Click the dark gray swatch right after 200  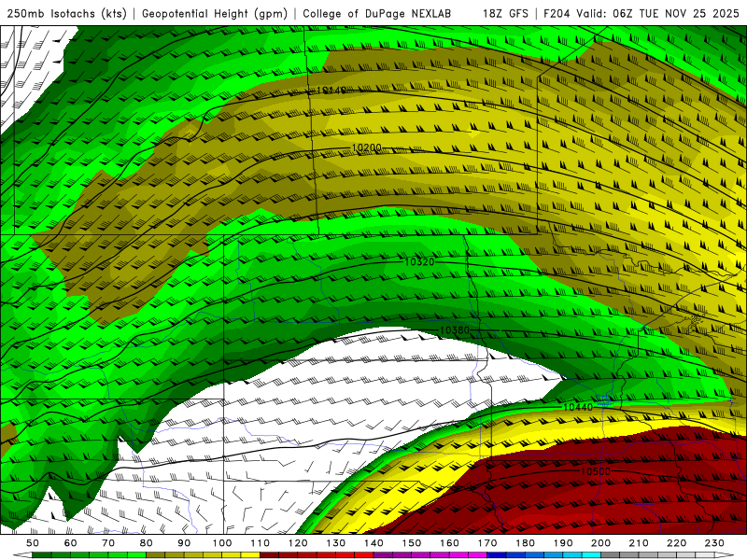coord(611,554)
